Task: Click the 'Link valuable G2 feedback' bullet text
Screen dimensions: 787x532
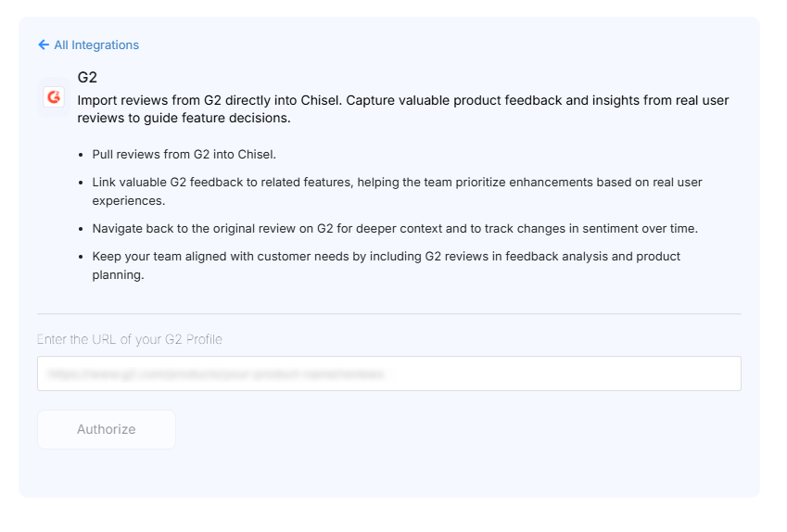Action: [397, 191]
